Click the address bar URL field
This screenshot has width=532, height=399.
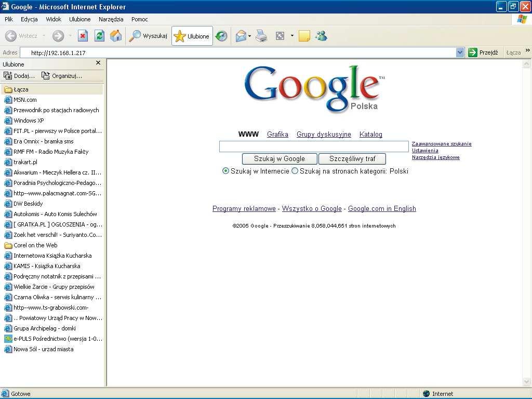(x=238, y=52)
